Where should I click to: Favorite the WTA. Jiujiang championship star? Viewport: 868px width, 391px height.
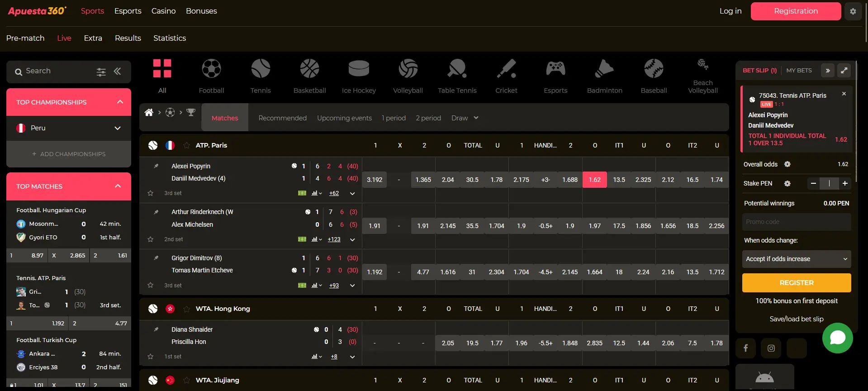tap(186, 380)
